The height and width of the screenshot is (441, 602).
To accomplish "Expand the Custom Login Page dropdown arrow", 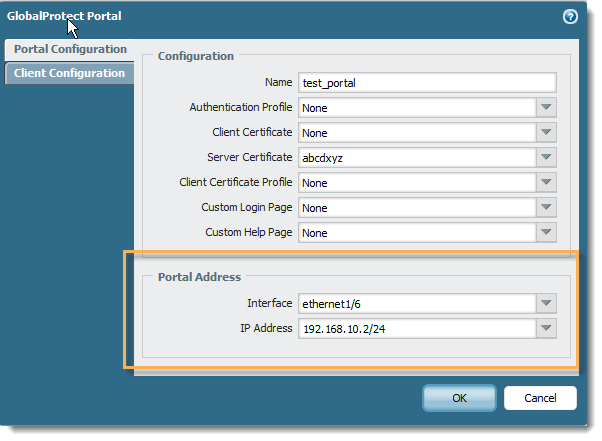I will 546,207.
